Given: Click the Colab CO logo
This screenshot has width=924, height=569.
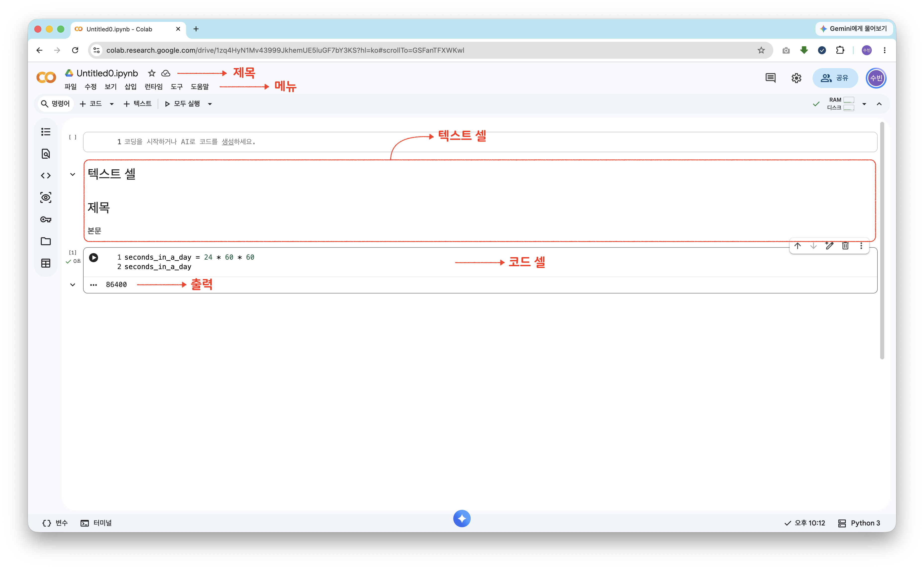Looking at the screenshot, I should point(46,78).
